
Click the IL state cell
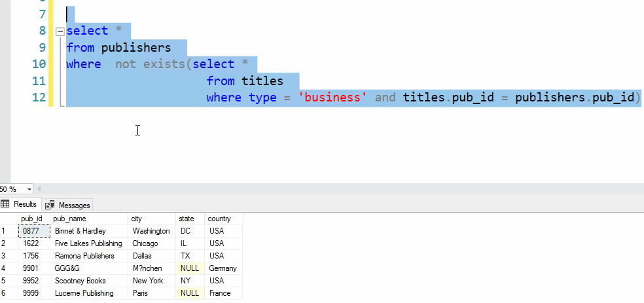190,243
